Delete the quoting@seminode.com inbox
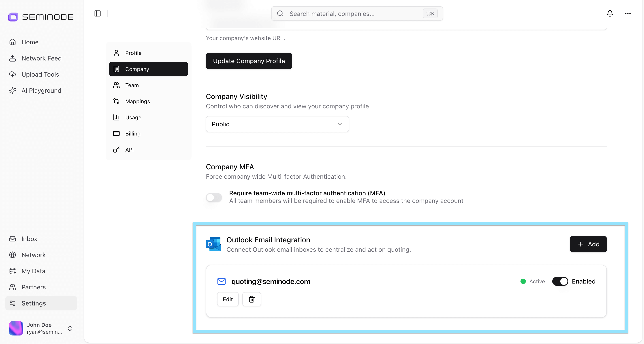 [x=252, y=299]
